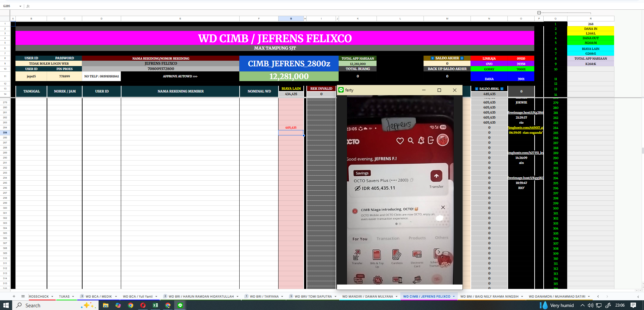Select the For You tab in OCTO
The image size is (644, 310).
[360, 239]
